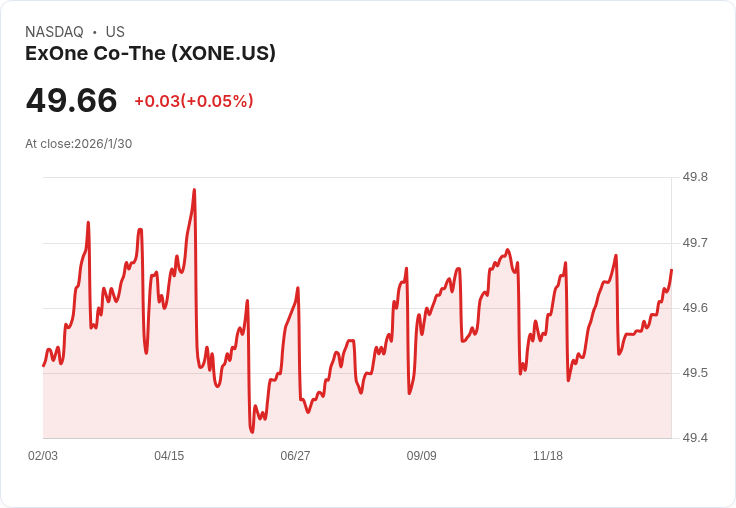Screen dimensions: 736x508
Task: Click the NASDAQ exchange label
Action: pos(54,32)
